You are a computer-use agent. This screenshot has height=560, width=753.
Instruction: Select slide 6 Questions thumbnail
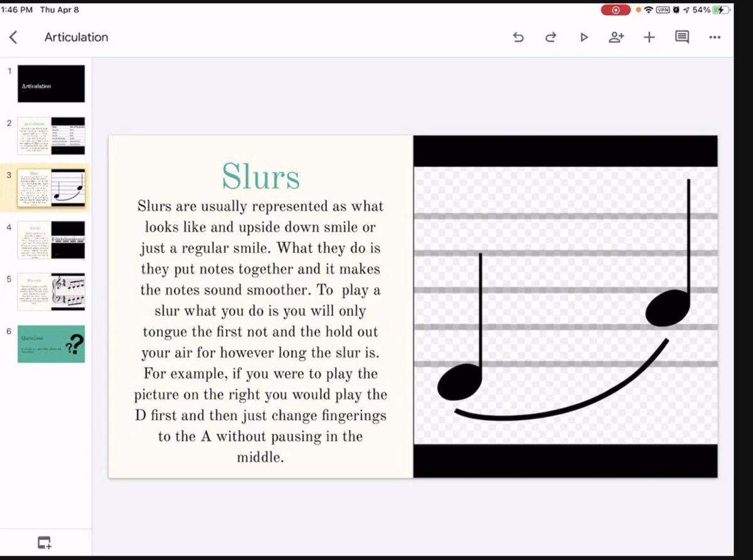coord(51,344)
